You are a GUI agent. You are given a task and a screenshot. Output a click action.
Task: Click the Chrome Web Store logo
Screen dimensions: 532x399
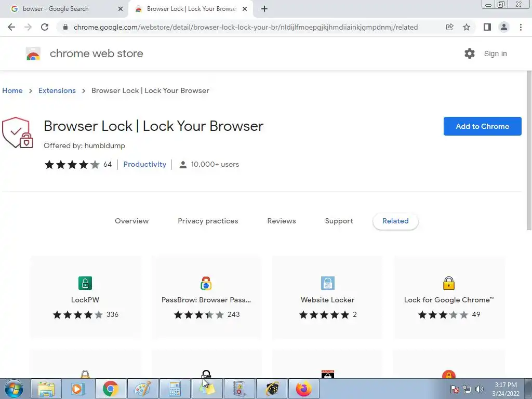(33, 54)
